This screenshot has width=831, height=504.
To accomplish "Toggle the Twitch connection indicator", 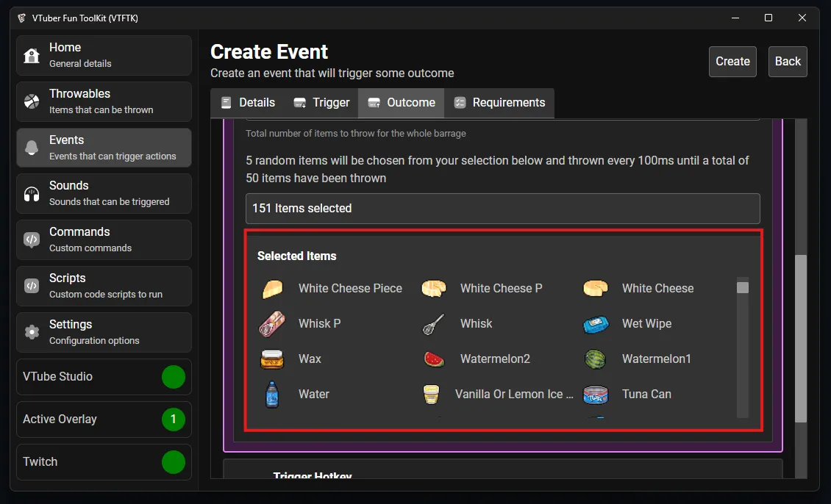I will (x=174, y=462).
